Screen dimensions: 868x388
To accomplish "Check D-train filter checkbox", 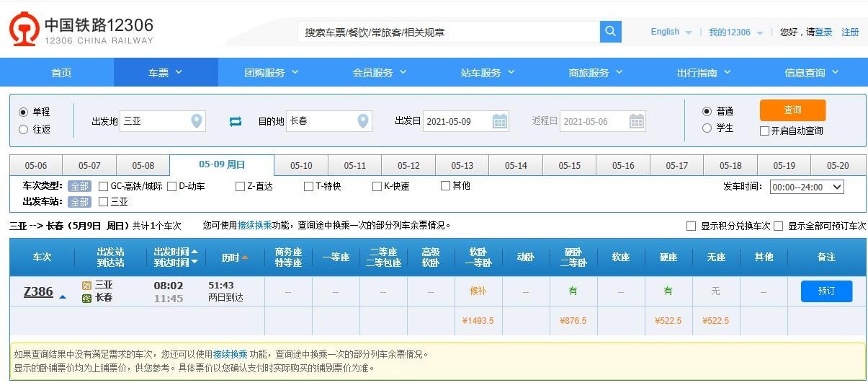I will click(171, 186).
